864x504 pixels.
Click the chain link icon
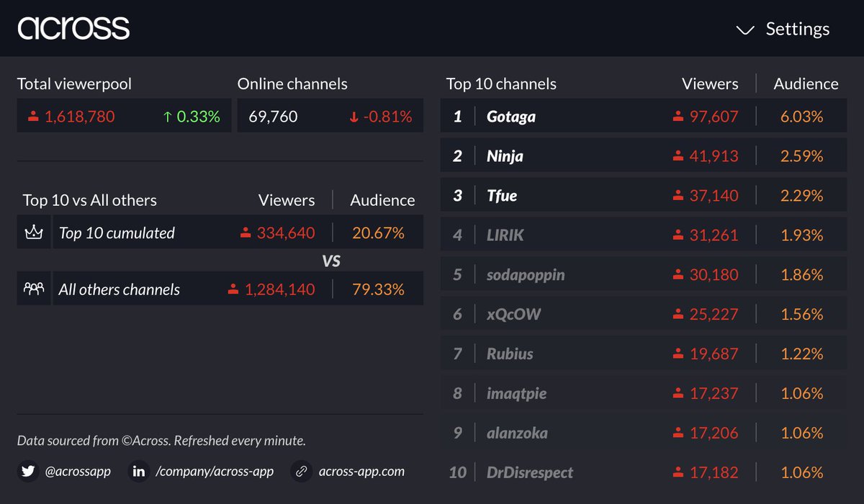(302, 472)
